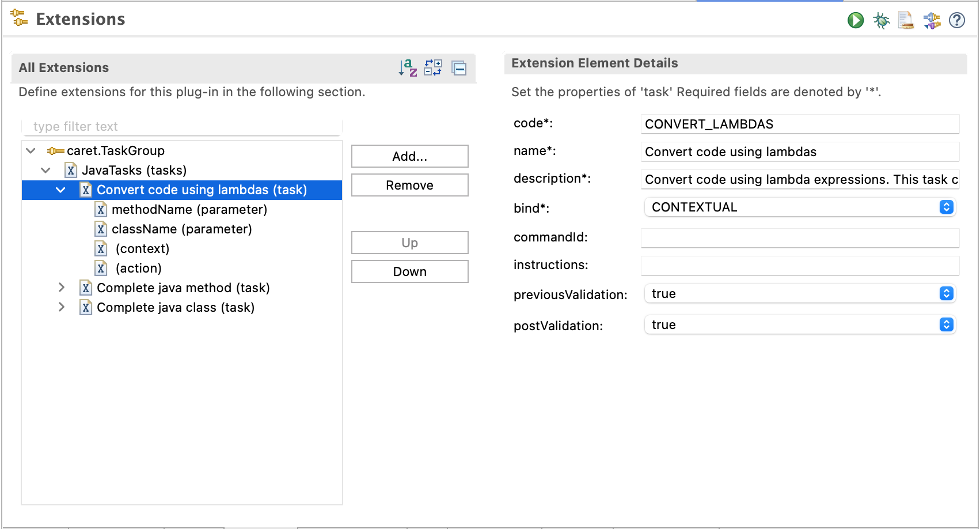The width and height of the screenshot is (980, 529).
Task: Open help with the question mark icon
Action: pyautogui.click(x=956, y=20)
